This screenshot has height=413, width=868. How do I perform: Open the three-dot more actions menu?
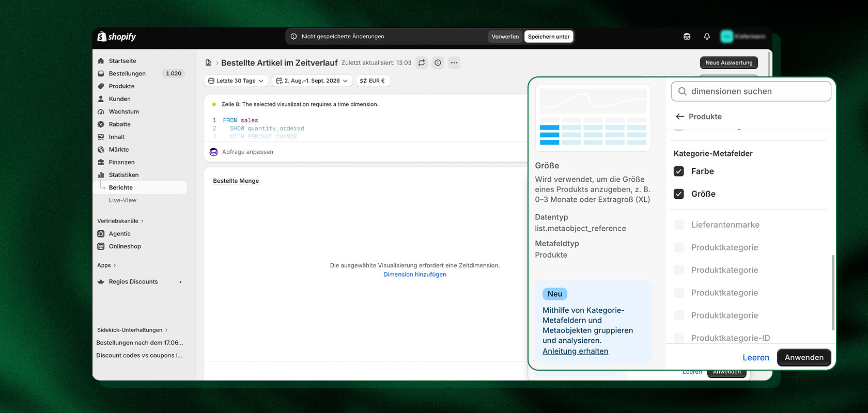point(454,63)
